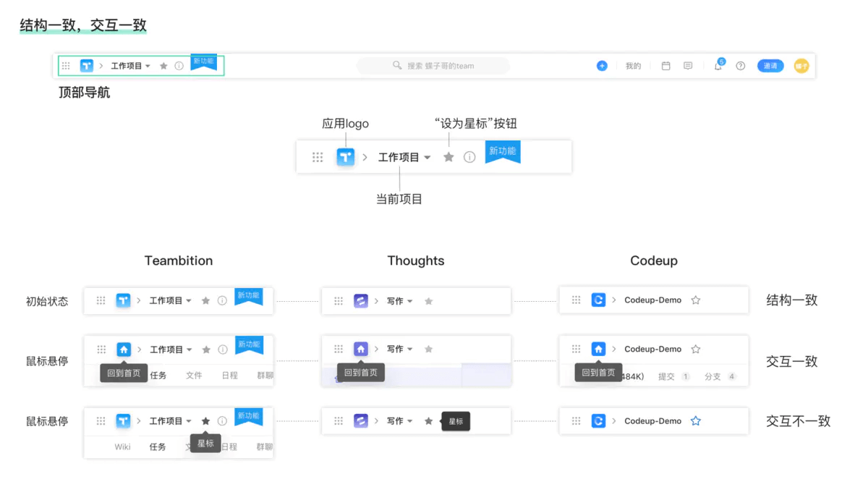Screen dimensions: 868x487
Task: Open project info icon in the full-width top bar
Action: coord(179,66)
